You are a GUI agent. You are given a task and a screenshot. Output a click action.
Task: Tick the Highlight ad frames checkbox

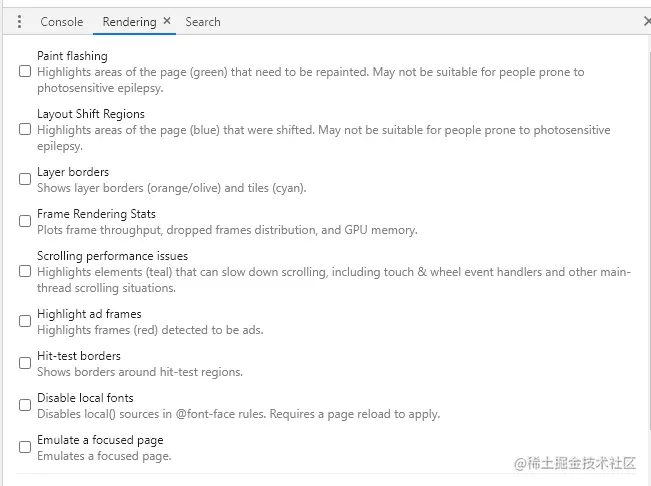(25, 322)
